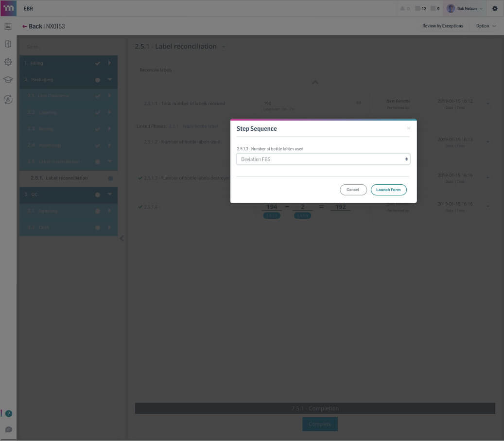Open the gear menu in the top-right corner
The width and height of the screenshot is (504, 441).
[x=495, y=8]
